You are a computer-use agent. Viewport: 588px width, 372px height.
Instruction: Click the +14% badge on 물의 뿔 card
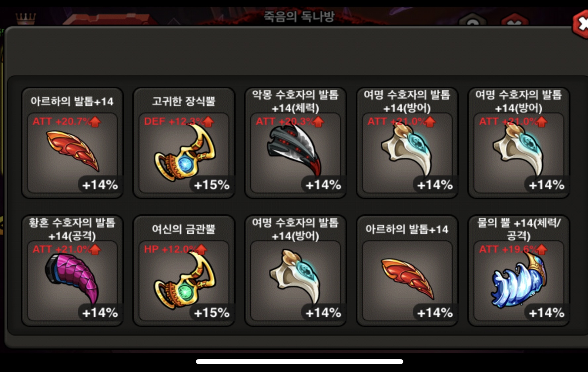(547, 312)
